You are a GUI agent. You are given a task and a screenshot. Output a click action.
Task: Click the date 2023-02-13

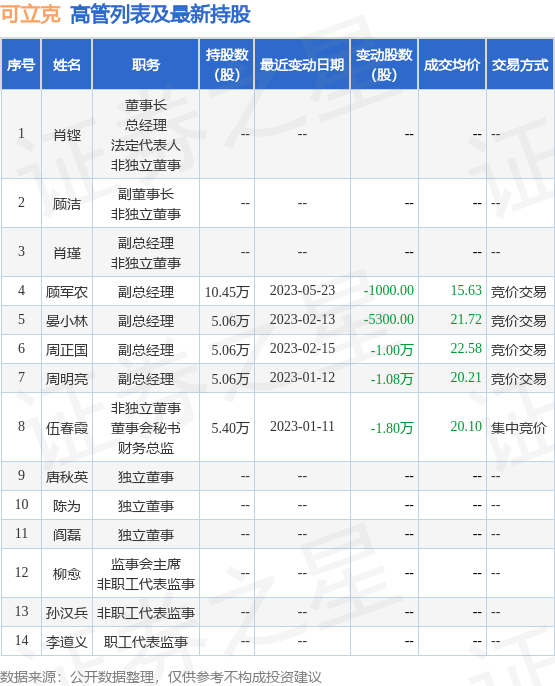(x=302, y=319)
